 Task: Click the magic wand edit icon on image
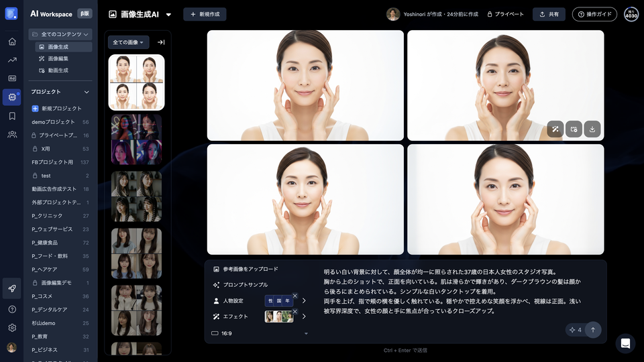pyautogui.click(x=555, y=129)
